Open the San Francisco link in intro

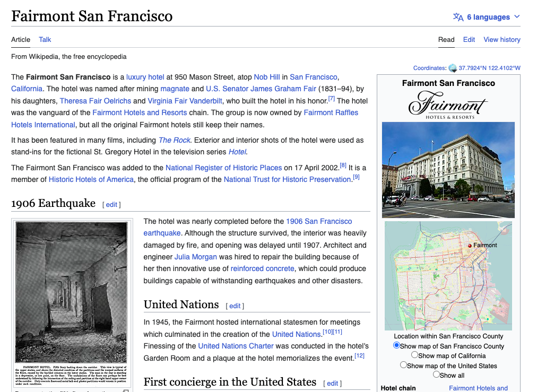314,77
